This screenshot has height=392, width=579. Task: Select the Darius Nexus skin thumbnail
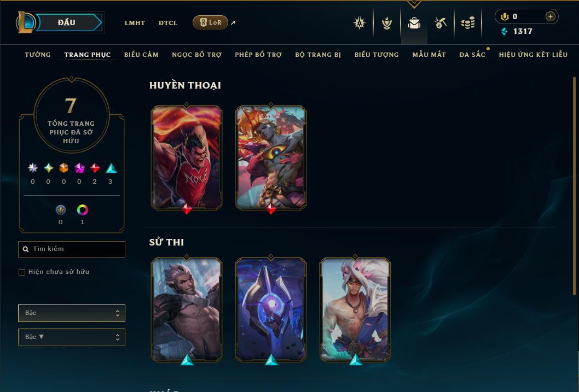pos(187,158)
